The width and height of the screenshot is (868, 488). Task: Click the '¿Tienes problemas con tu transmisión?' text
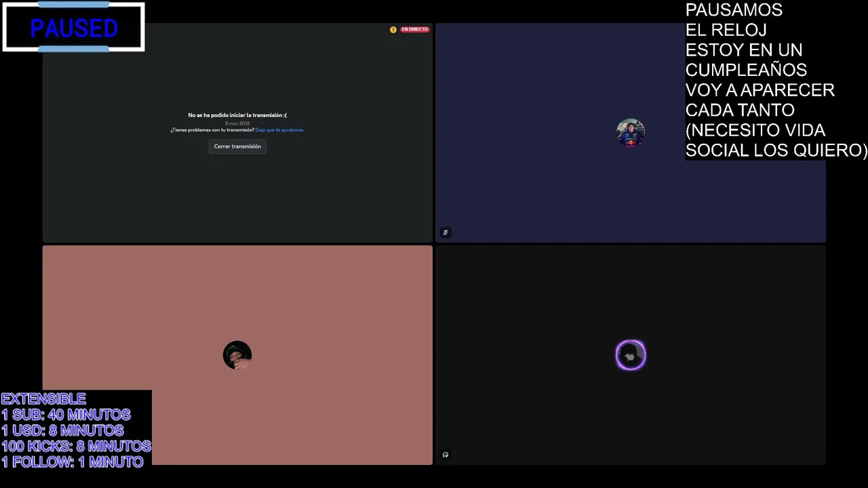(212, 130)
